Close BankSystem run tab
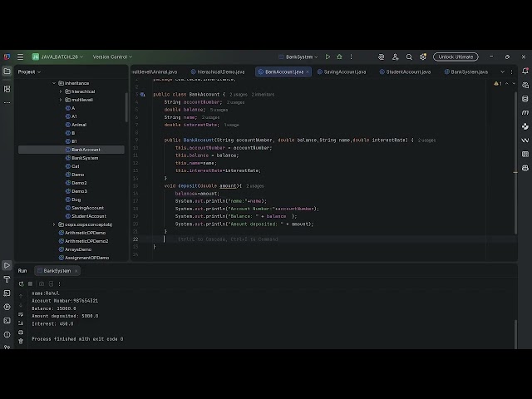532x399 pixels. click(x=76, y=271)
